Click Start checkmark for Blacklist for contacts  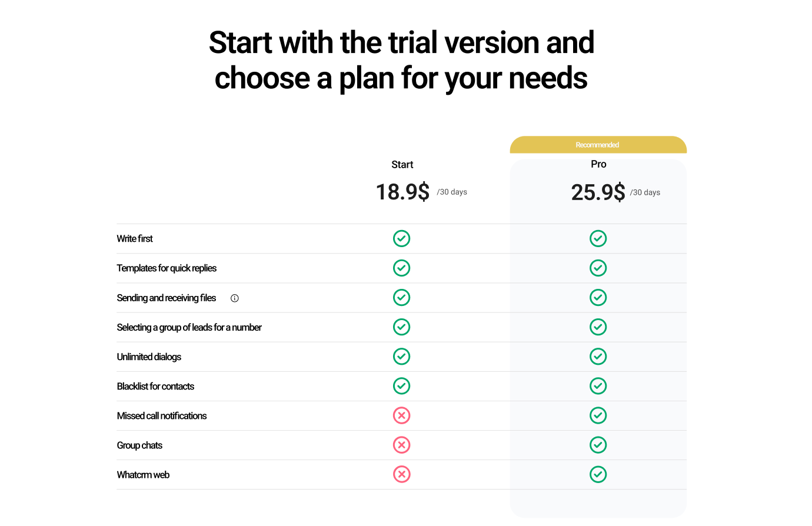(401, 386)
